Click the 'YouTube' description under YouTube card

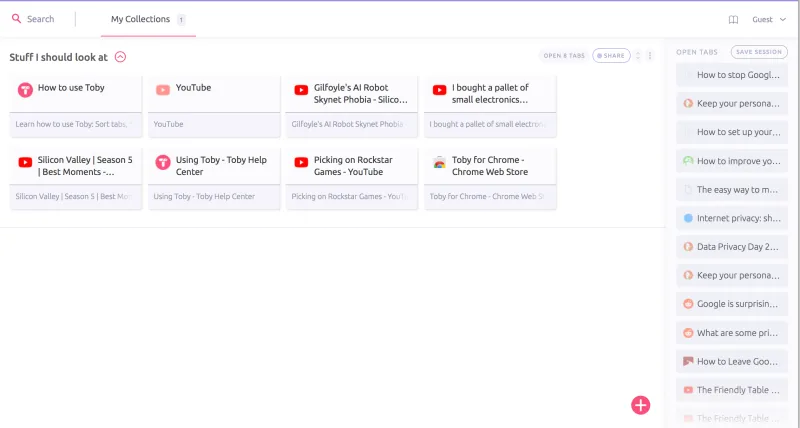click(x=168, y=124)
